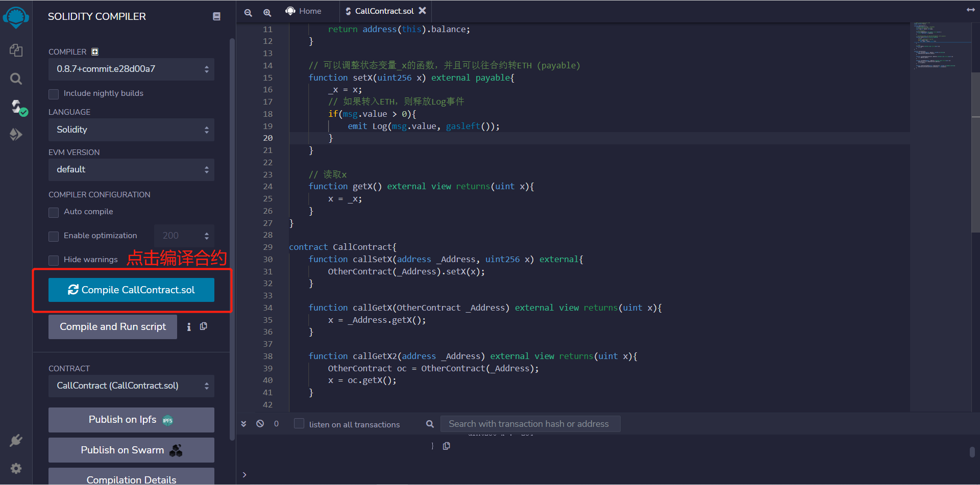Open the compiler version dropdown showing 0.8.7

(x=131, y=69)
